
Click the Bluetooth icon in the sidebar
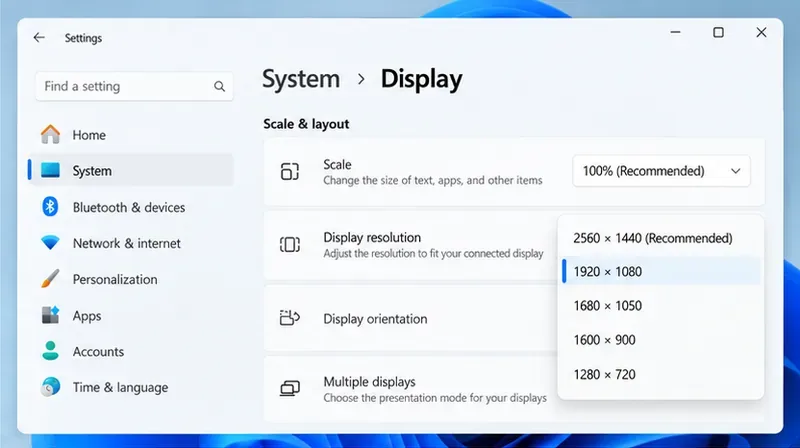(x=50, y=207)
